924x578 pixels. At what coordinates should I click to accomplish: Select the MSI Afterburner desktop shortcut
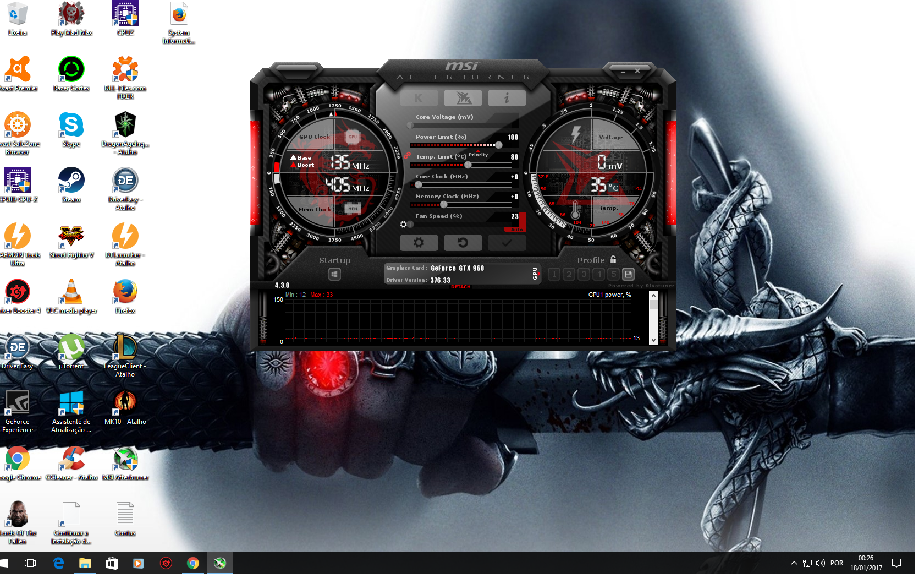pos(125,464)
